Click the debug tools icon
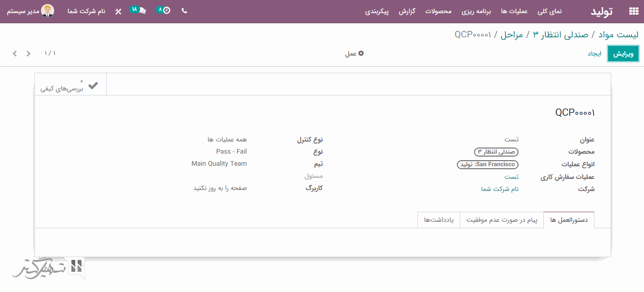 pyautogui.click(x=118, y=11)
